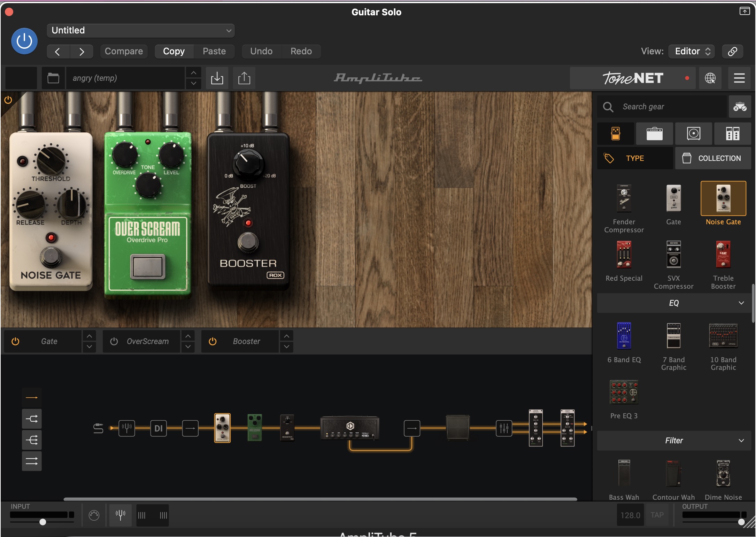Open the Editor view selector

(x=692, y=51)
